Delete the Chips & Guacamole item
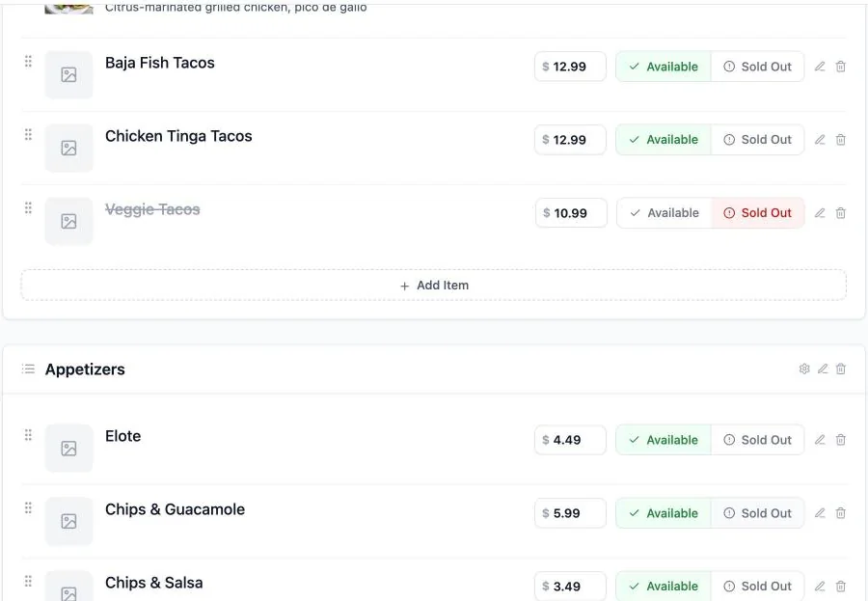 (x=840, y=513)
